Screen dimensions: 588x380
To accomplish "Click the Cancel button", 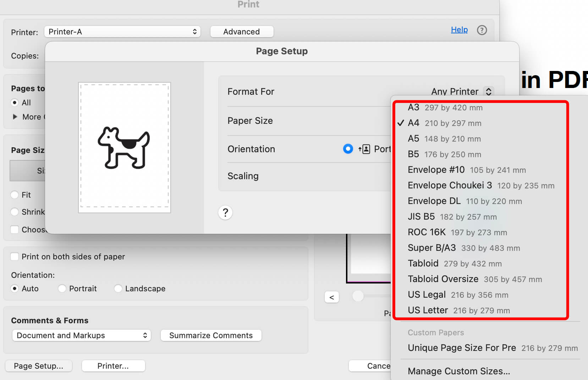I will click(370, 366).
